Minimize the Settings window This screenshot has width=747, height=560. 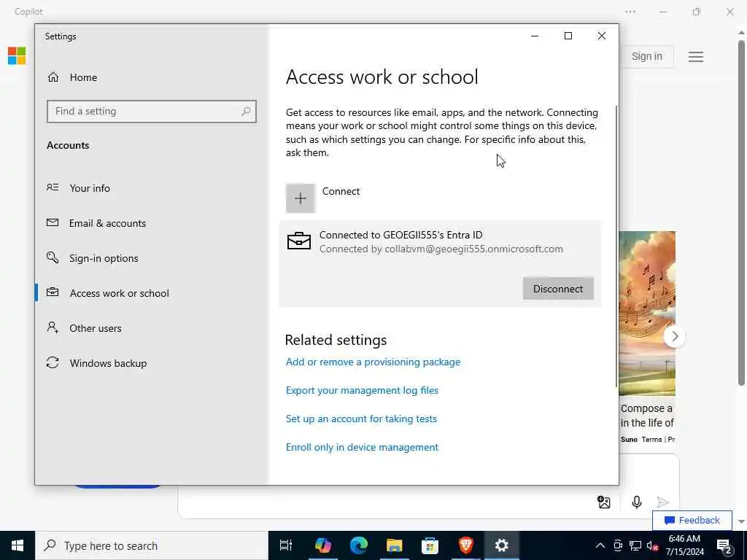click(x=535, y=36)
